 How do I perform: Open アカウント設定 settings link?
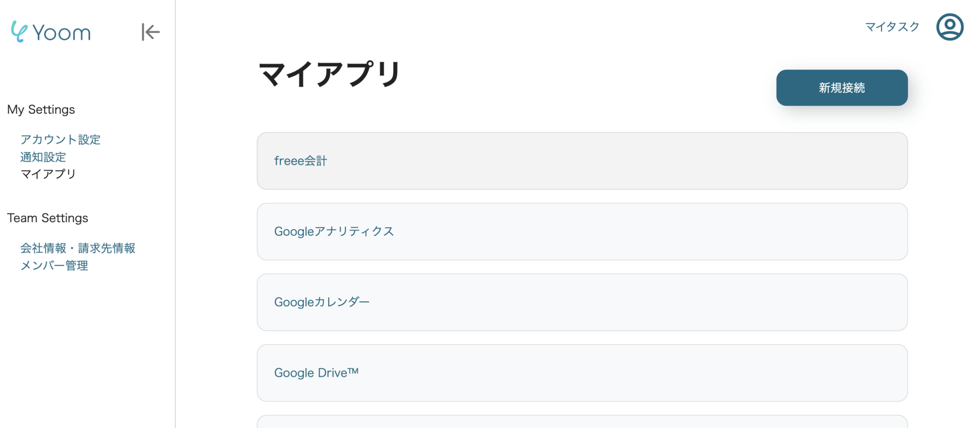(x=60, y=139)
